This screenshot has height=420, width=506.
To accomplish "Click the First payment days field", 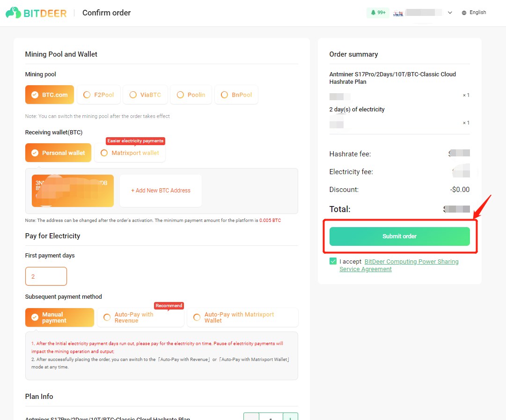I will pos(46,276).
